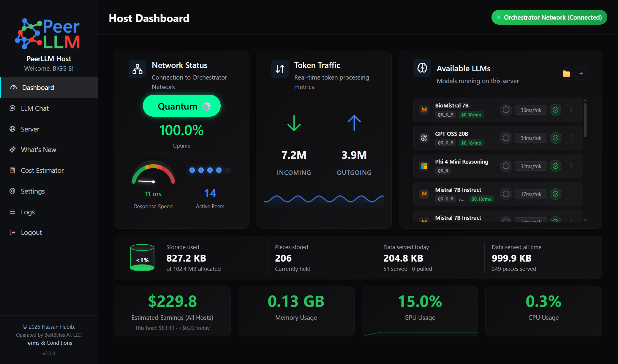Click the Logout arrow icon
This screenshot has width=618, height=364.
click(12, 232)
